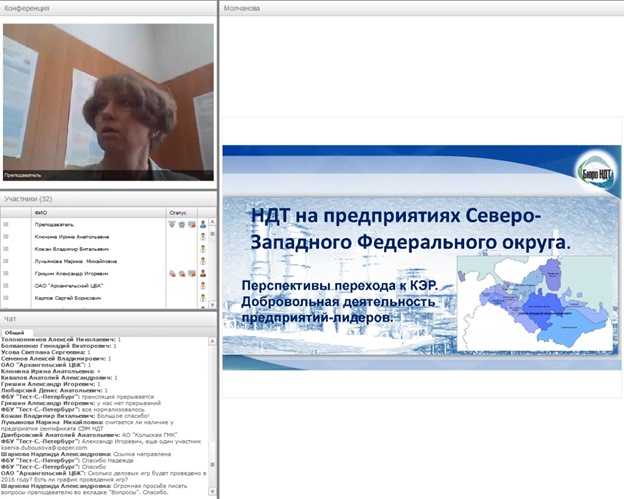Click muted microphone icon for Гришин Александр Игоревич
The height and width of the screenshot is (499, 624).
[x=172, y=273]
